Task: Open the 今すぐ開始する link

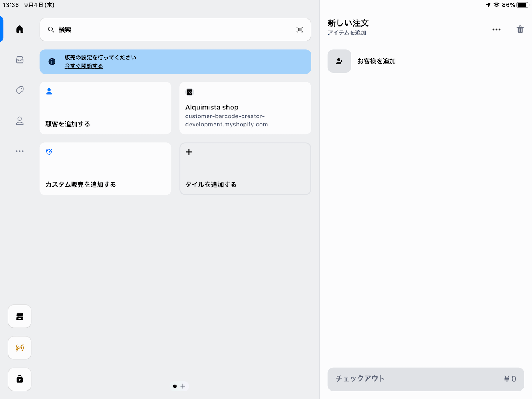Action: [x=83, y=66]
